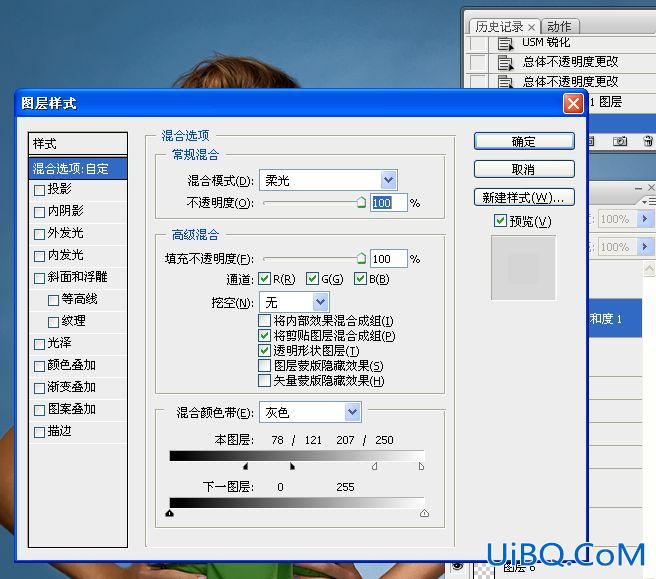The height and width of the screenshot is (579, 656).
Task: Open the 混合模式 dropdown set to 柔光
Action: (328, 180)
